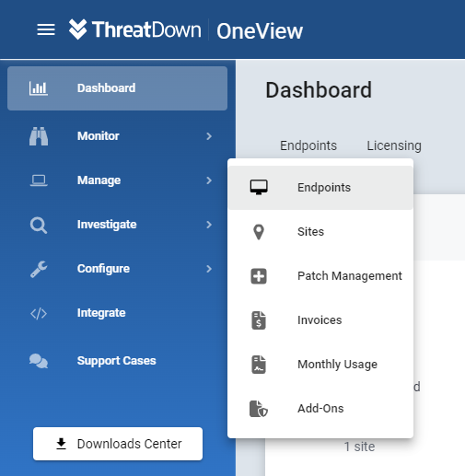Select Patch Management in the submenu

pyautogui.click(x=320, y=276)
